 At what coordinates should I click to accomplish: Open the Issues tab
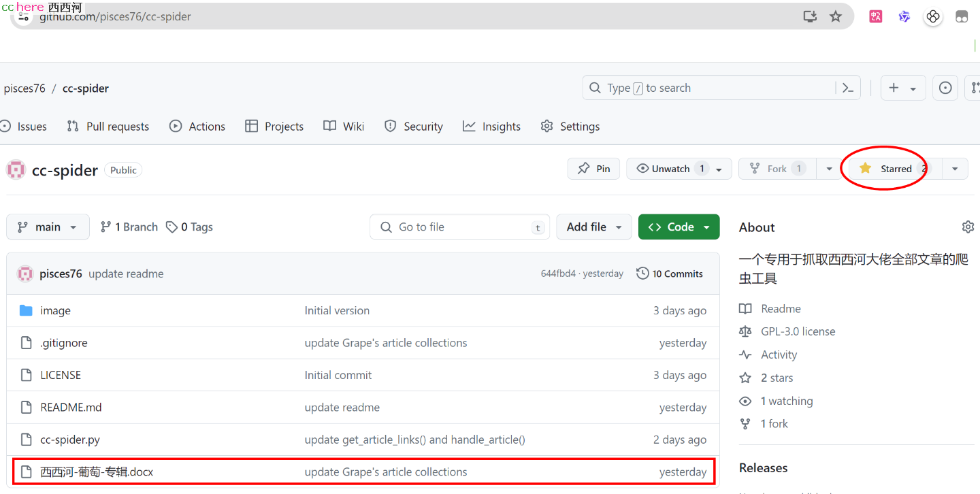click(x=24, y=127)
